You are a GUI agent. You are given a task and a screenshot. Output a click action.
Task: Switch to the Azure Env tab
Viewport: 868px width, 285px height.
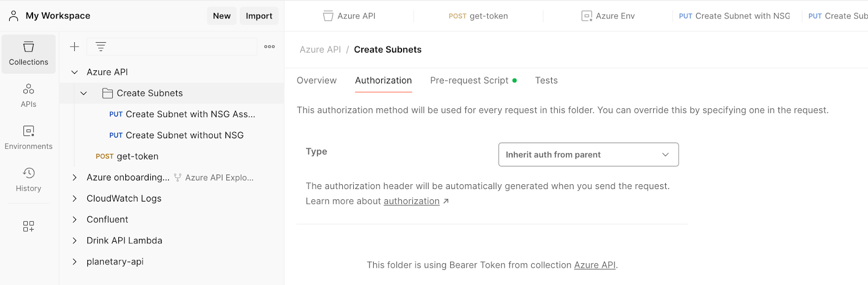608,16
